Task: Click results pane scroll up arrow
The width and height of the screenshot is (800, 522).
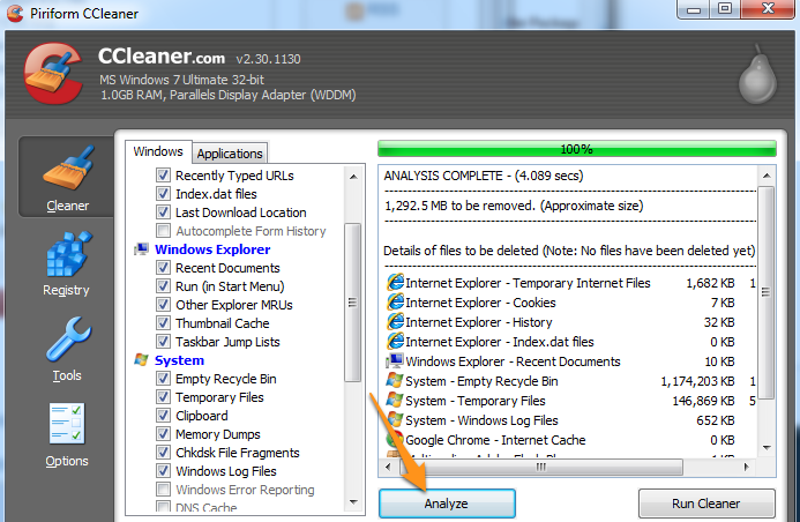Action: click(766, 176)
